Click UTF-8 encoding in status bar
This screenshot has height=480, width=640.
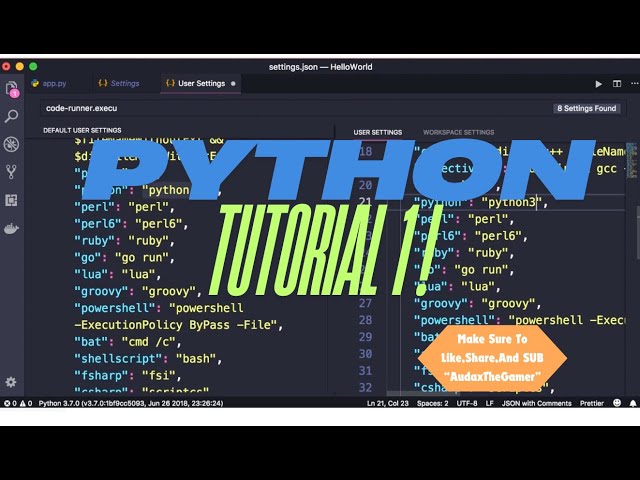[467, 403]
